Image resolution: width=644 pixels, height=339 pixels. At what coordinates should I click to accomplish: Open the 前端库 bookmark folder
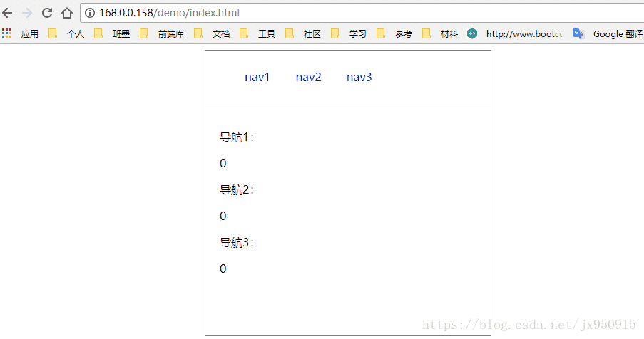pos(162,33)
